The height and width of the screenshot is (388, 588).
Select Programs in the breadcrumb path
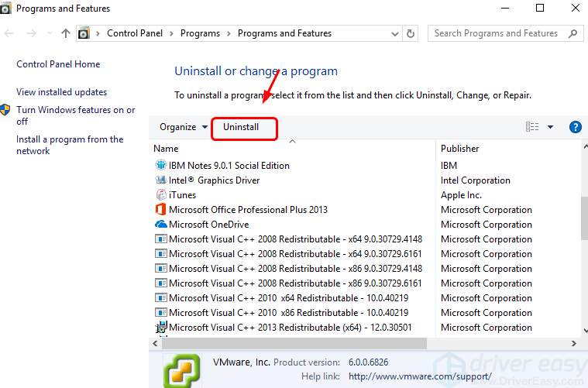(x=200, y=33)
